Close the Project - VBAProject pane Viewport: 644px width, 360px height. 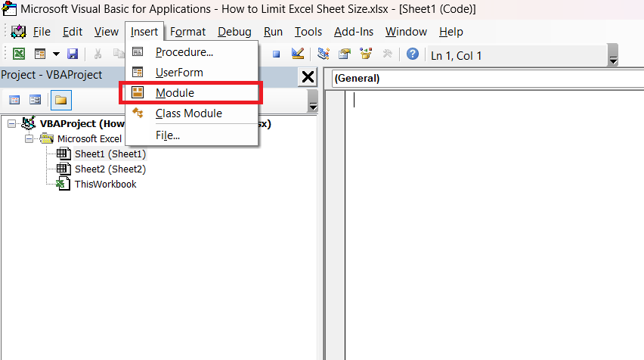308,77
